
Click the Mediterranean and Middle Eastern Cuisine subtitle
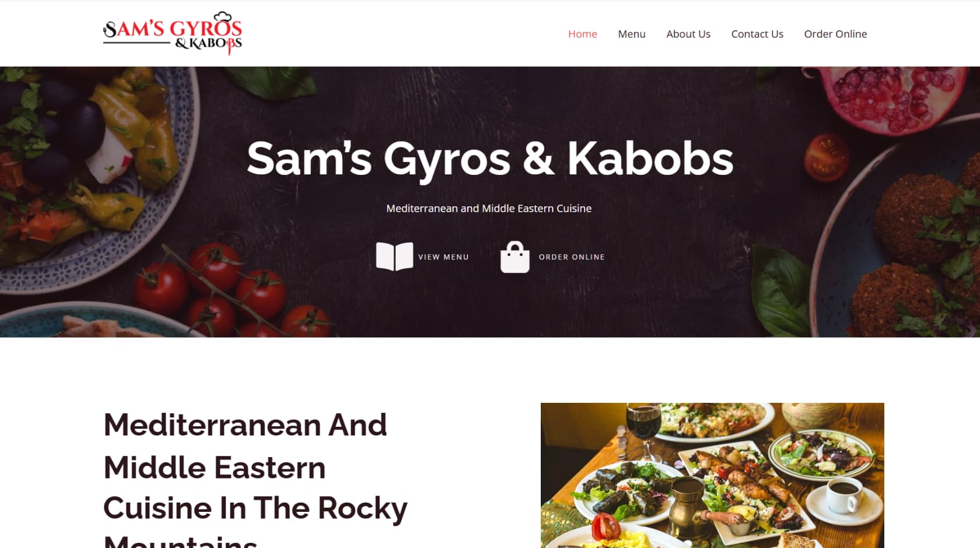[x=489, y=208]
